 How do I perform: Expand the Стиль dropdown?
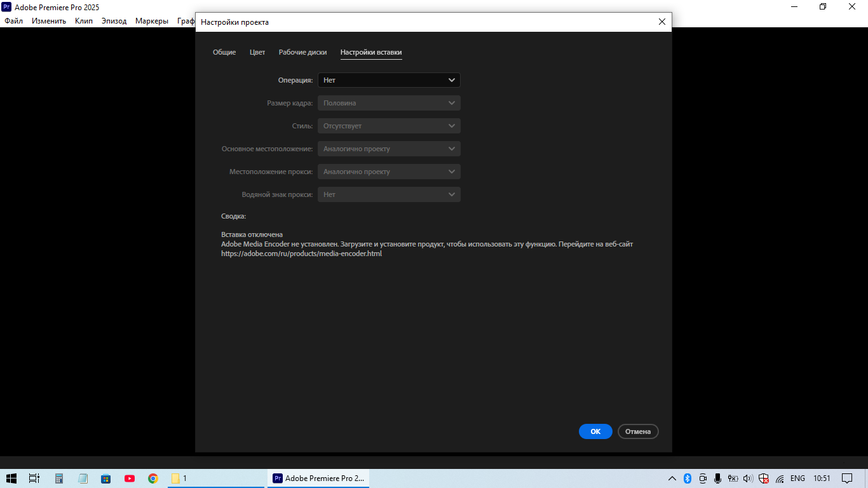[x=389, y=126]
